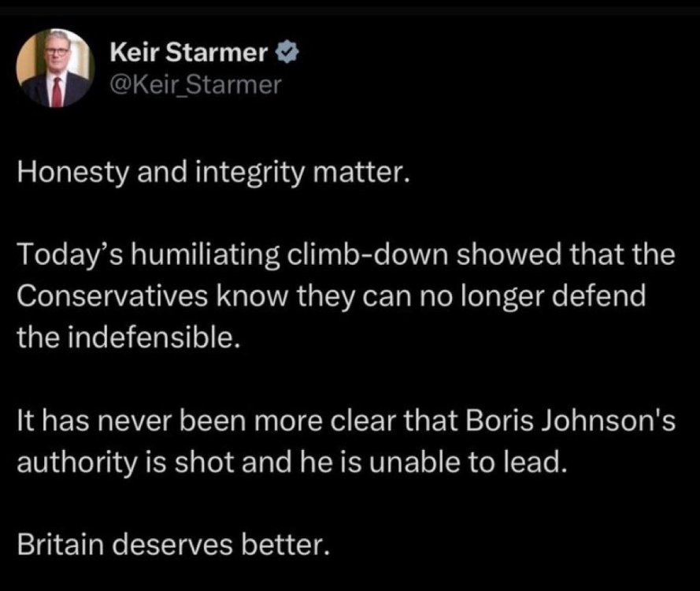Screen dimensions: 700x591
Task: Open Keir Starmer's profile picture
Action: [x=55, y=69]
